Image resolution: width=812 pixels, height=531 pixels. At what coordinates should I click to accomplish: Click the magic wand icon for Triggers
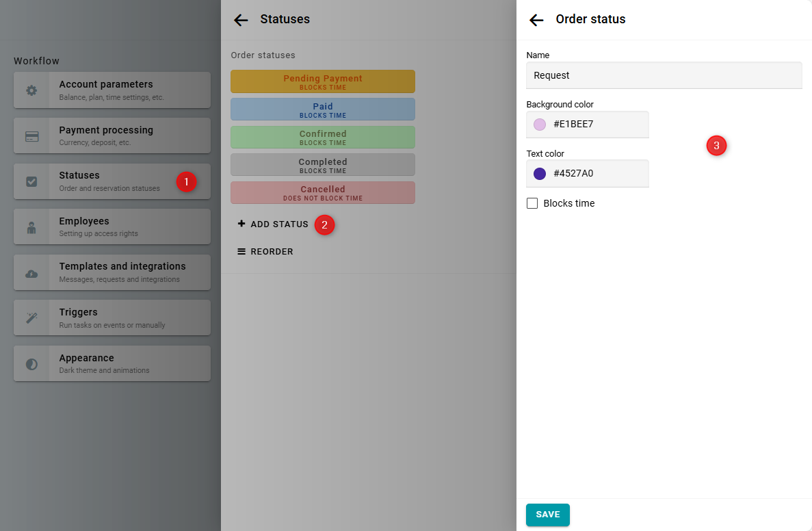pyautogui.click(x=31, y=318)
